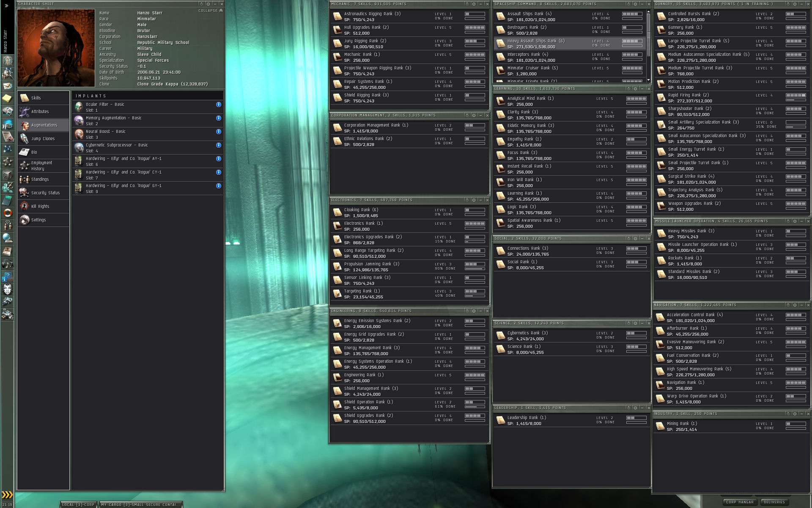812x508 pixels.
Task: Expand the sidebar with the double-arrow
Action: [6, 6]
